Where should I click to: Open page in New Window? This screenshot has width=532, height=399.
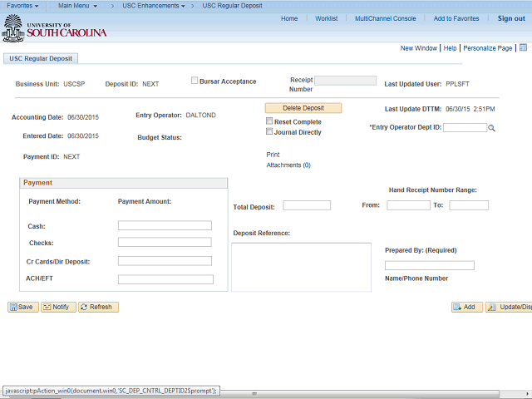(x=419, y=48)
